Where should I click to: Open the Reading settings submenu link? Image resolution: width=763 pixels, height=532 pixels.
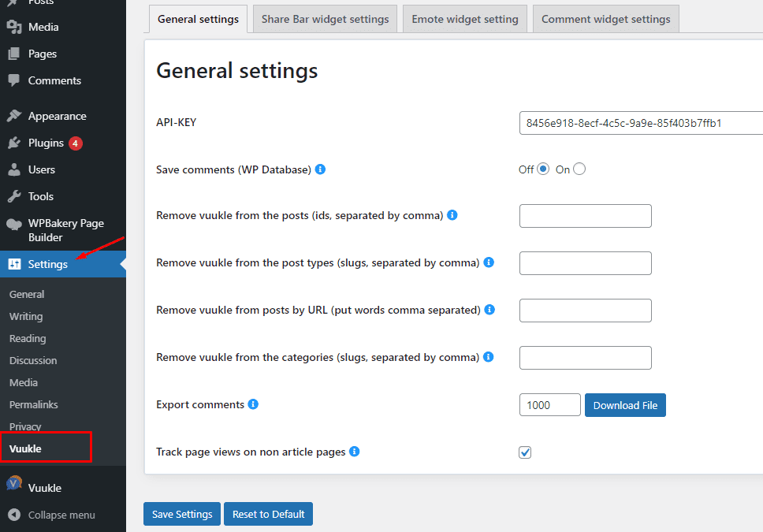pyautogui.click(x=28, y=338)
